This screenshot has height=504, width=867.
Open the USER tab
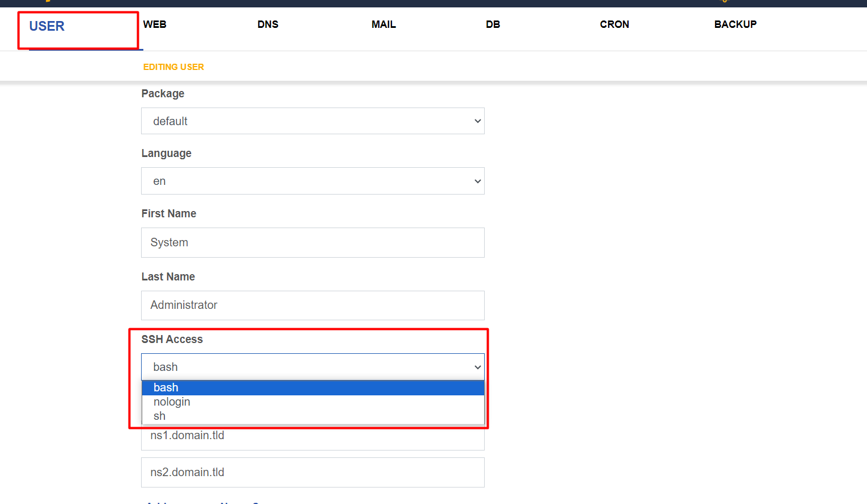[x=47, y=26]
